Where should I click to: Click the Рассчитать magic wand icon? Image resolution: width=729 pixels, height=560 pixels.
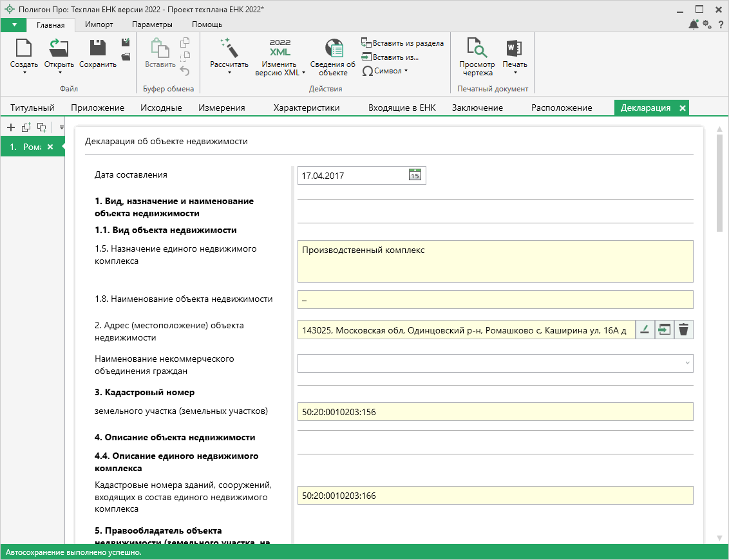tap(229, 48)
